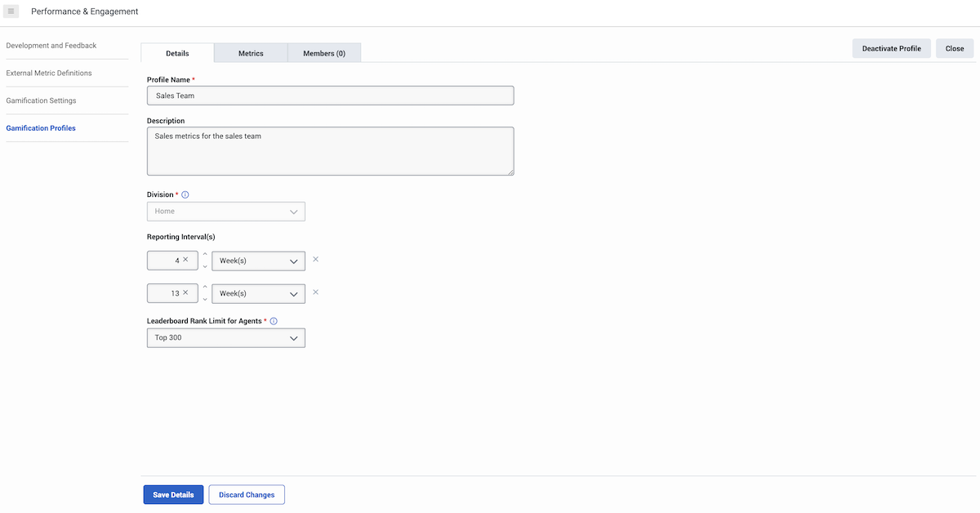Decrement the second interval with the down arrow

tap(204, 297)
